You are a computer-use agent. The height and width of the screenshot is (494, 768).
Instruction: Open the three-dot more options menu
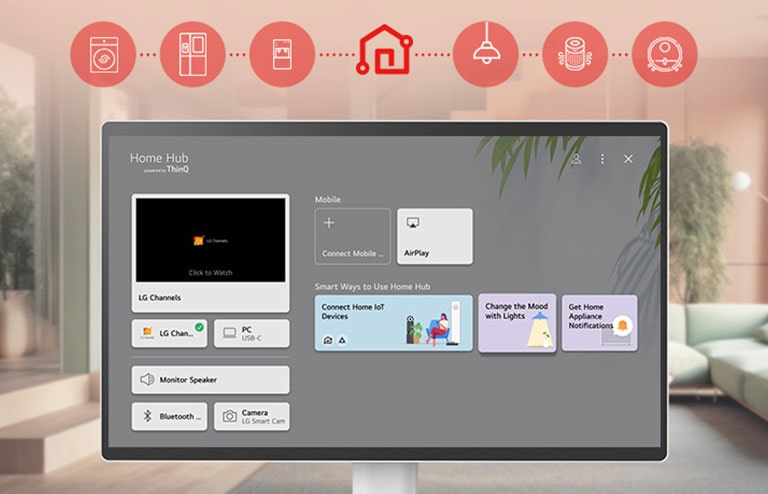(602, 159)
